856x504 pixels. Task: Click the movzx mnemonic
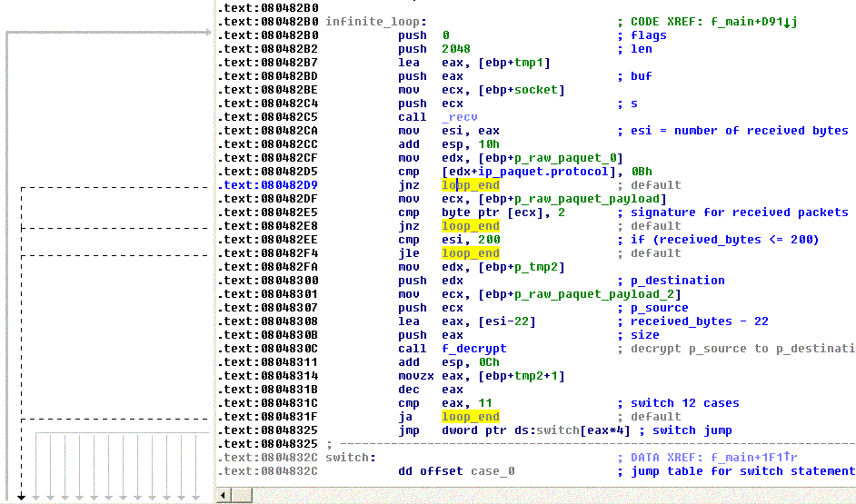click(416, 376)
